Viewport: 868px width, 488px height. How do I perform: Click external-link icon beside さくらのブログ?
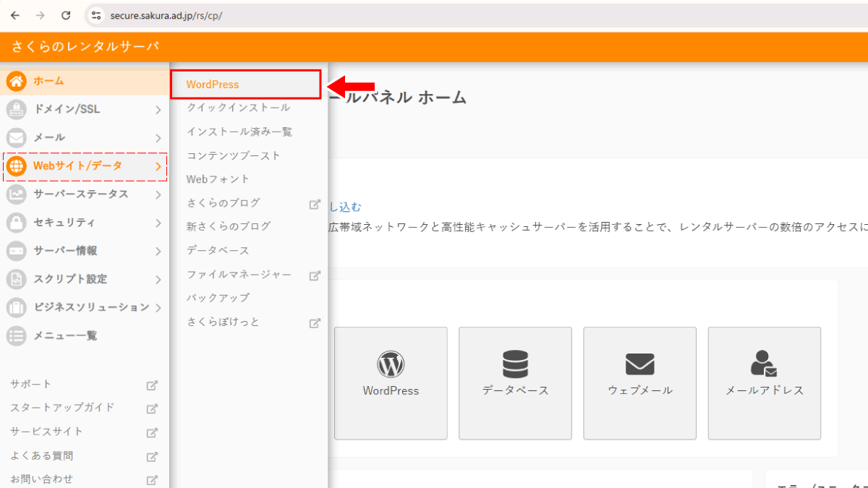315,204
